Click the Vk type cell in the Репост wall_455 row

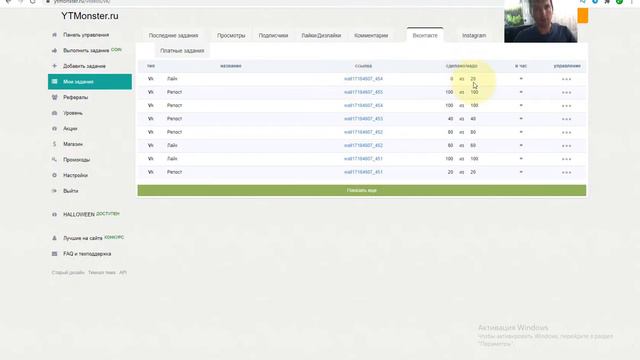151,92
